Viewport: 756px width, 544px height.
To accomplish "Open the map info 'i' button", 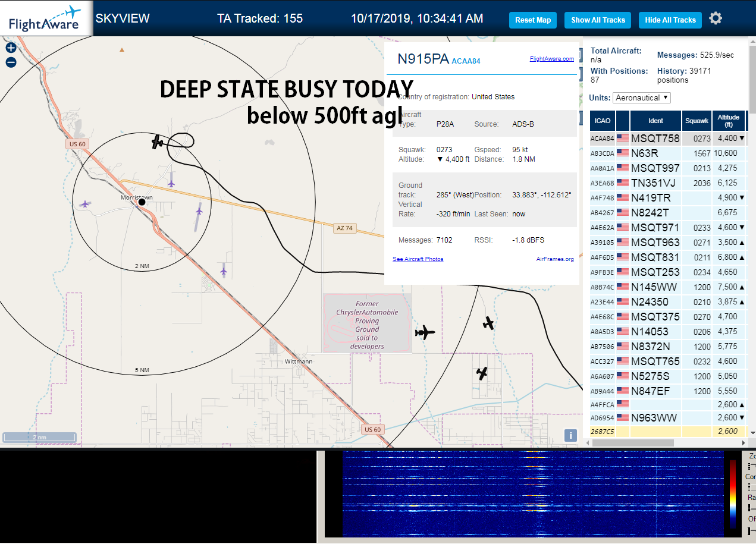I will click(x=570, y=435).
